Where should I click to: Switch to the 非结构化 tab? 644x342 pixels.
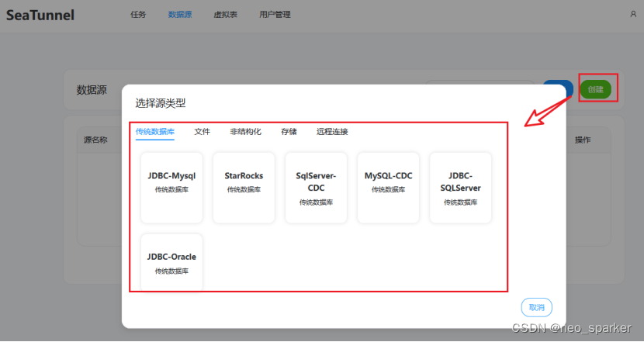point(245,132)
